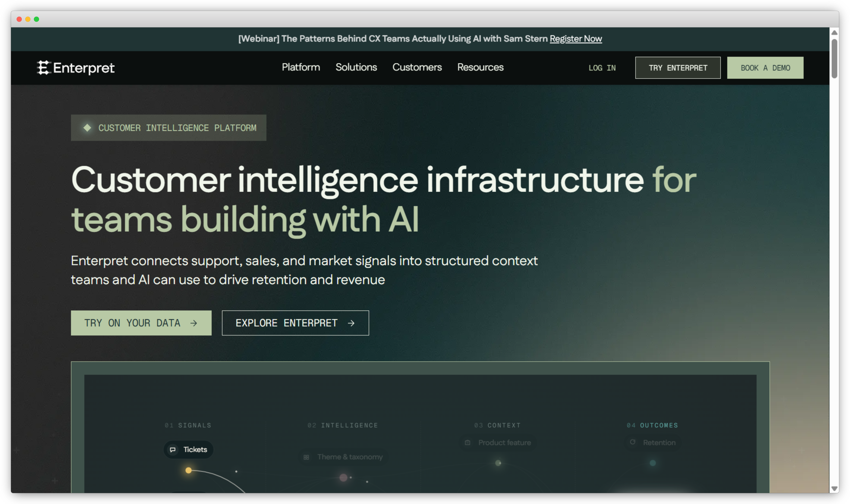
Task: Click the macOS green fullscreen window button
Action: tap(36, 19)
